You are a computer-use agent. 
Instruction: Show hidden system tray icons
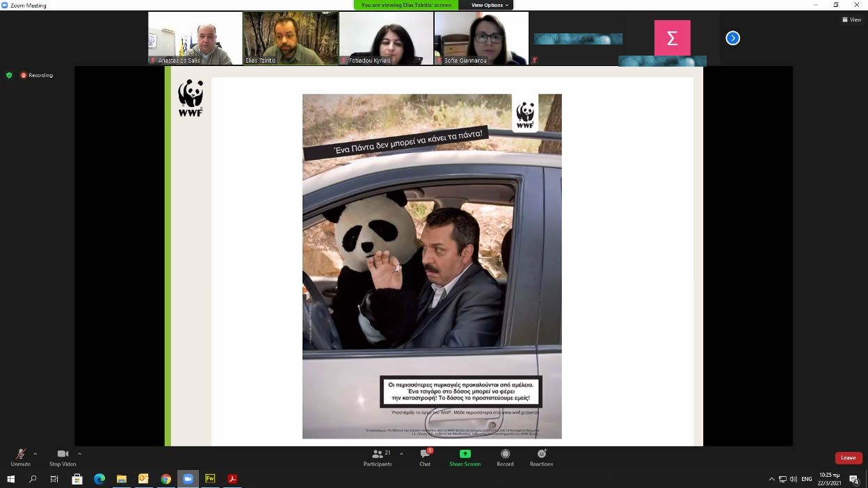pos(771,479)
